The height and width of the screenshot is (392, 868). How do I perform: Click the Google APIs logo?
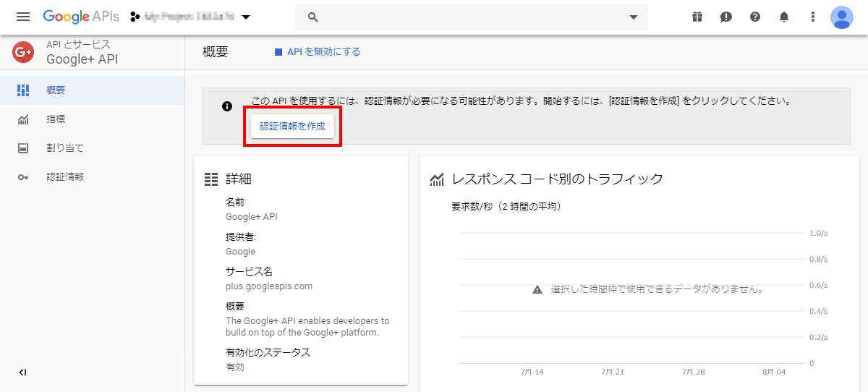tap(80, 17)
